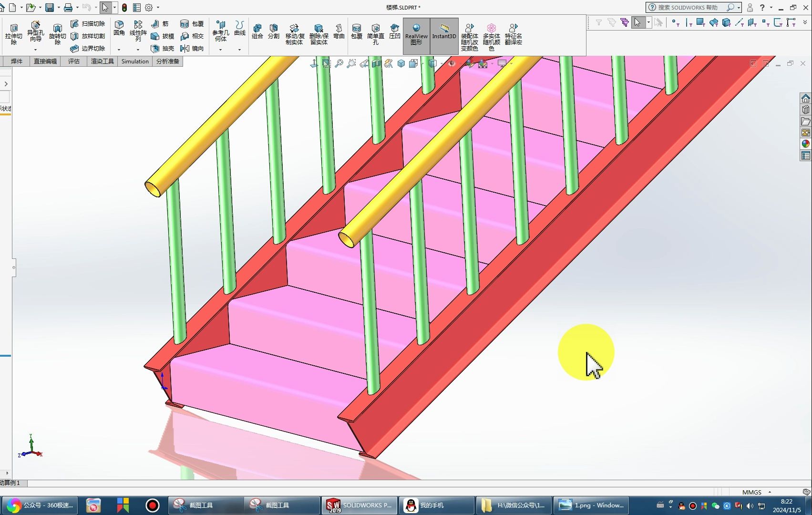The height and width of the screenshot is (515, 812).
Task: Expand the selection tool dropdown arrow
Action: [114, 8]
